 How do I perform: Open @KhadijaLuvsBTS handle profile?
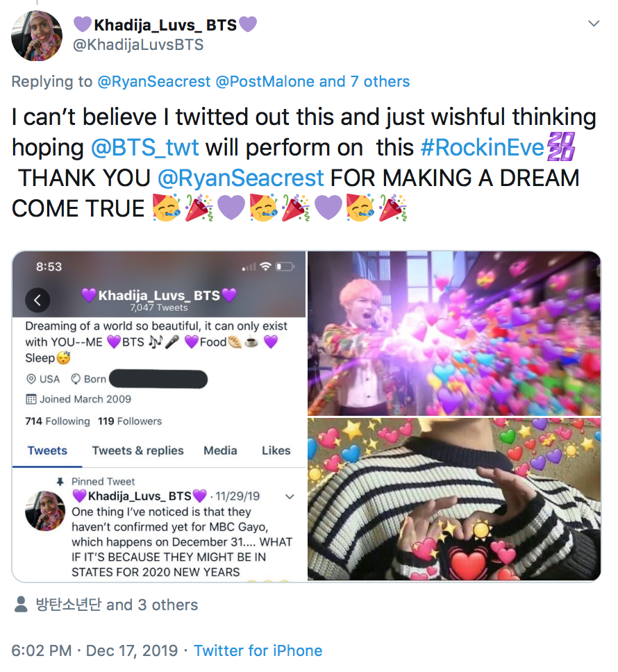coord(138,44)
